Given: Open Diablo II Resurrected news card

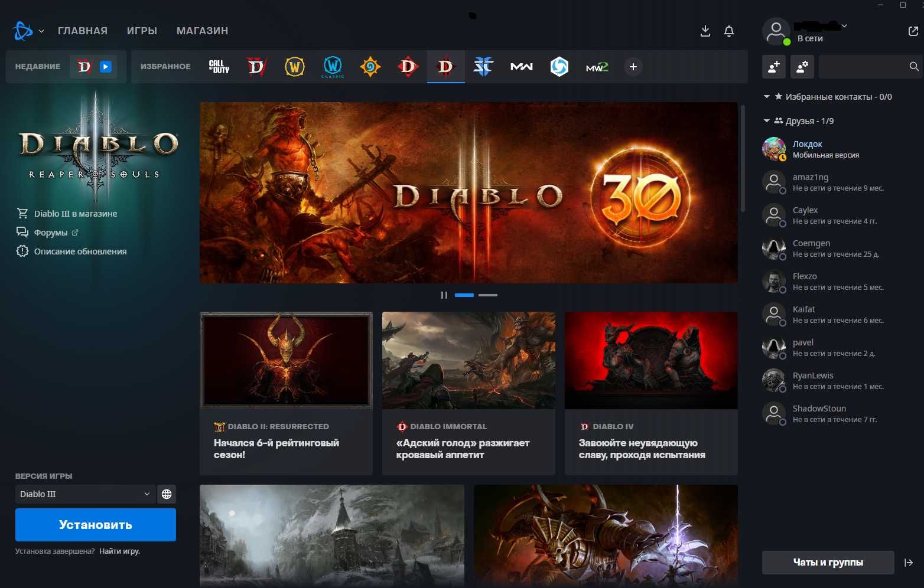Looking at the screenshot, I should (x=286, y=393).
